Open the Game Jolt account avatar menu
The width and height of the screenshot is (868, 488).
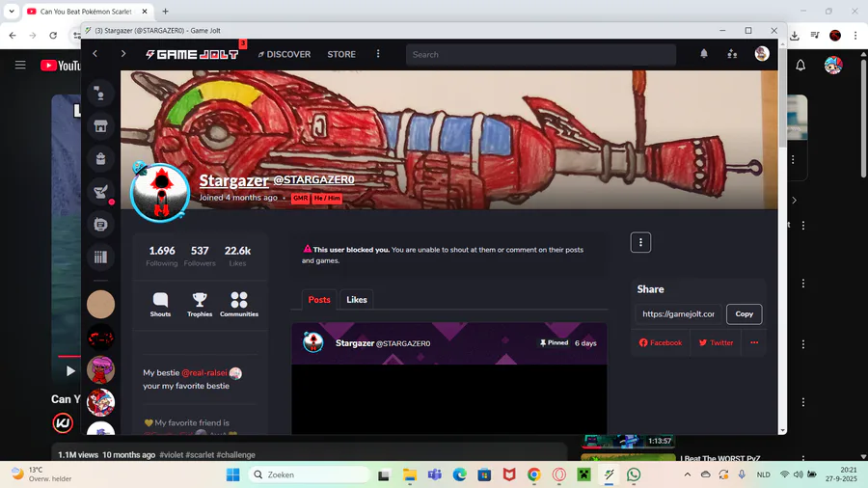click(x=762, y=54)
